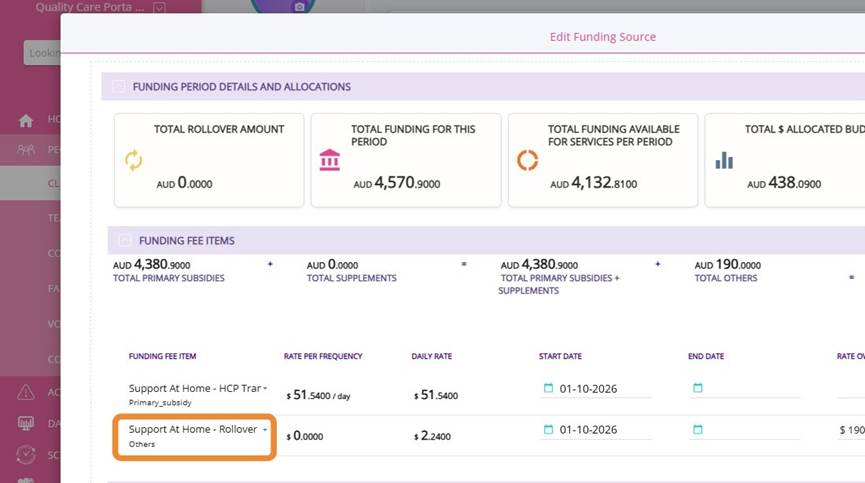Click Daily Rate column header
This screenshot has height=483, width=865.
[x=431, y=356]
